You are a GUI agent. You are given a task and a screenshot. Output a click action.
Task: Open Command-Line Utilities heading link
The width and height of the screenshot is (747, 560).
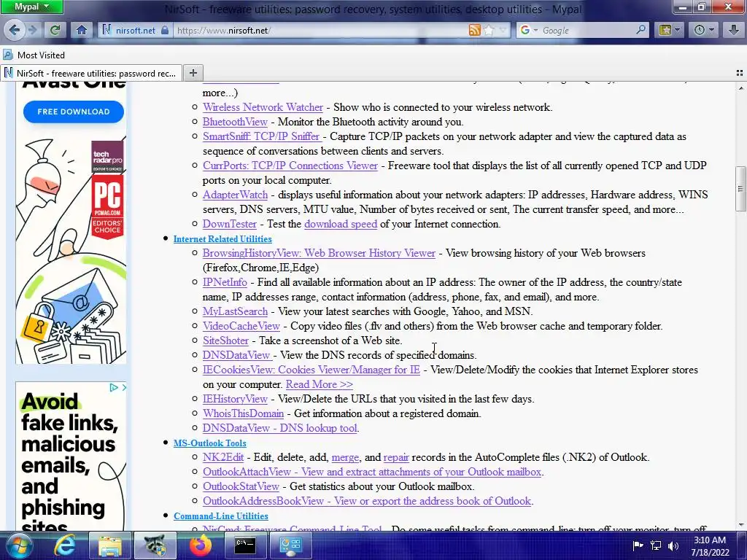220,516
